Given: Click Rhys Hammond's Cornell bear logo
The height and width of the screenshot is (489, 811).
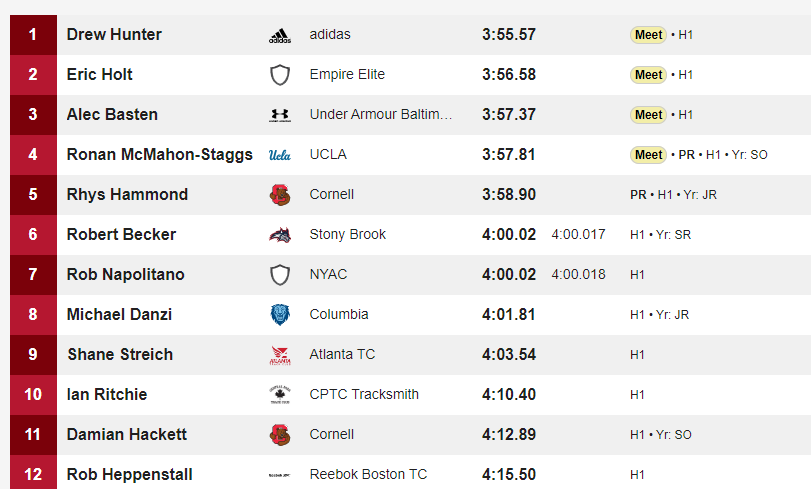Looking at the screenshot, I should pos(280,195).
